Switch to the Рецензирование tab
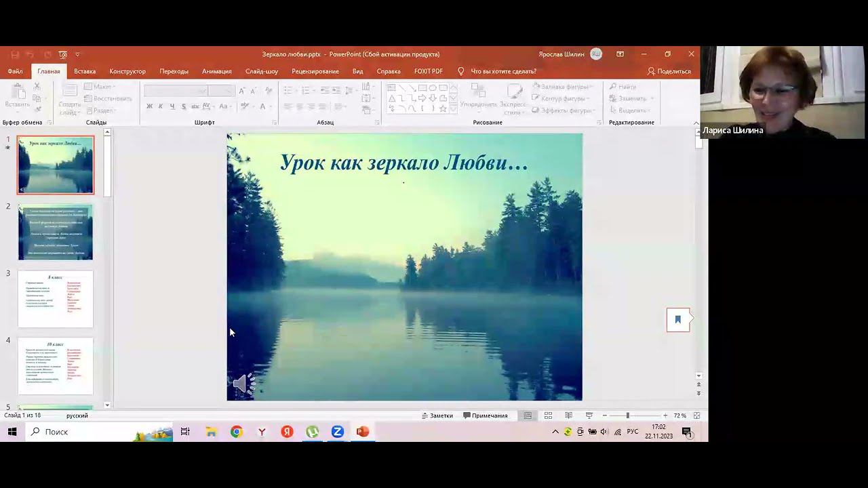Image resolution: width=868 pixels, height=488 pixels. click(x=315, y=71)
